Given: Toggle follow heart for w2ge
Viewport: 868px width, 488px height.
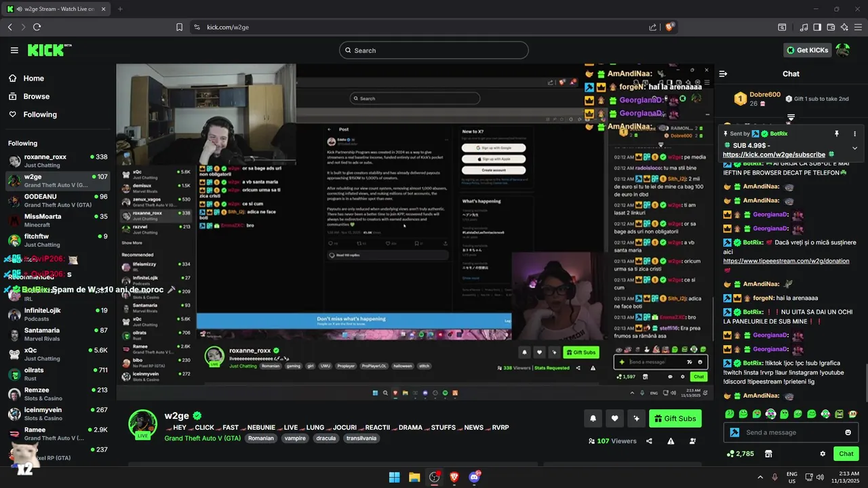Looking at the screenshot, I should click(x=614, y=418).
